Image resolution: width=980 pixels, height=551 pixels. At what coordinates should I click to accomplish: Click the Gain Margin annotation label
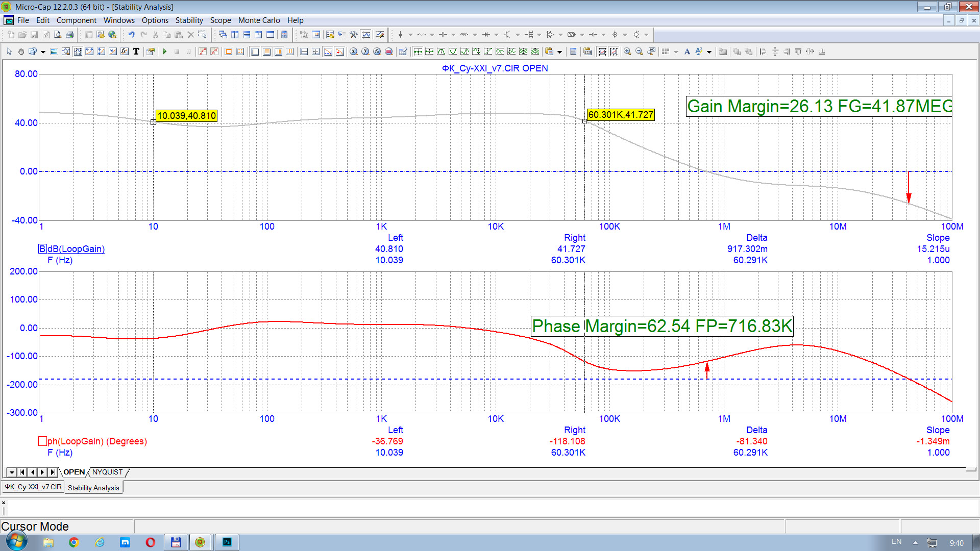(818, 106)
